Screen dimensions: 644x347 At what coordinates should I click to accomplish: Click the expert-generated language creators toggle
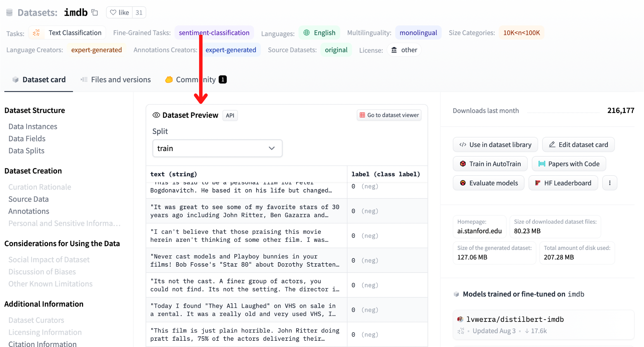[96, 50]
